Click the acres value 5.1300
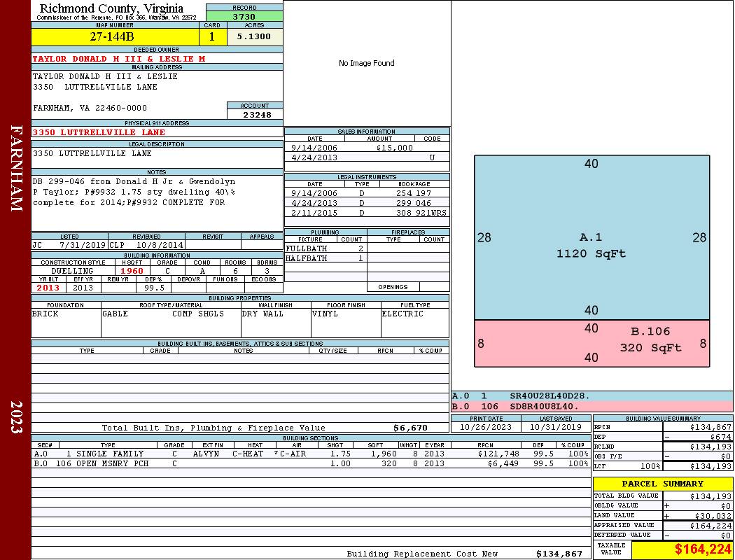Image resolution: width=735 pixels, height=560 pixels. click(x=254, y=36)
